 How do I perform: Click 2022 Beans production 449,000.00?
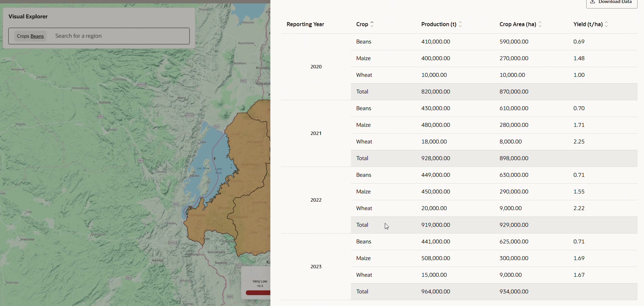[436, 175]
